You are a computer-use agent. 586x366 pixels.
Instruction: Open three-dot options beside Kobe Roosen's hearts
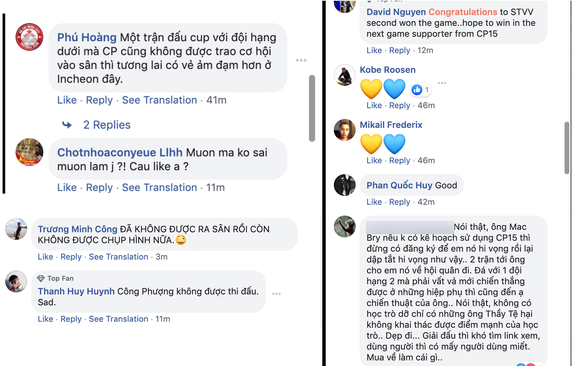[442, 83]
